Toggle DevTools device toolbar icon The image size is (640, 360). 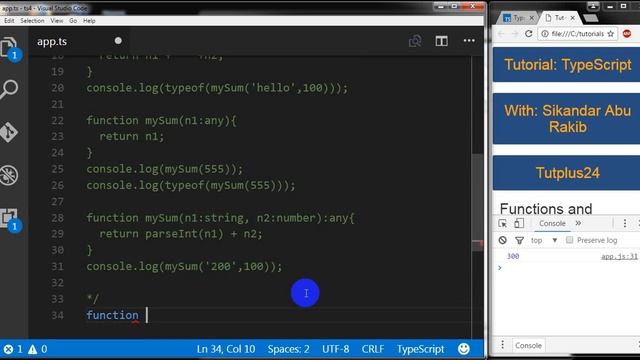519,223
